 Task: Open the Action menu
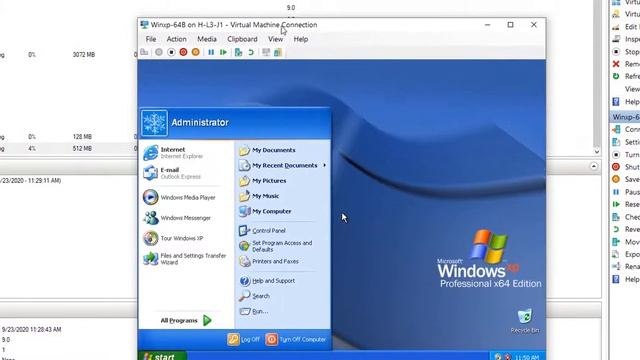click(x=176, y=39)
